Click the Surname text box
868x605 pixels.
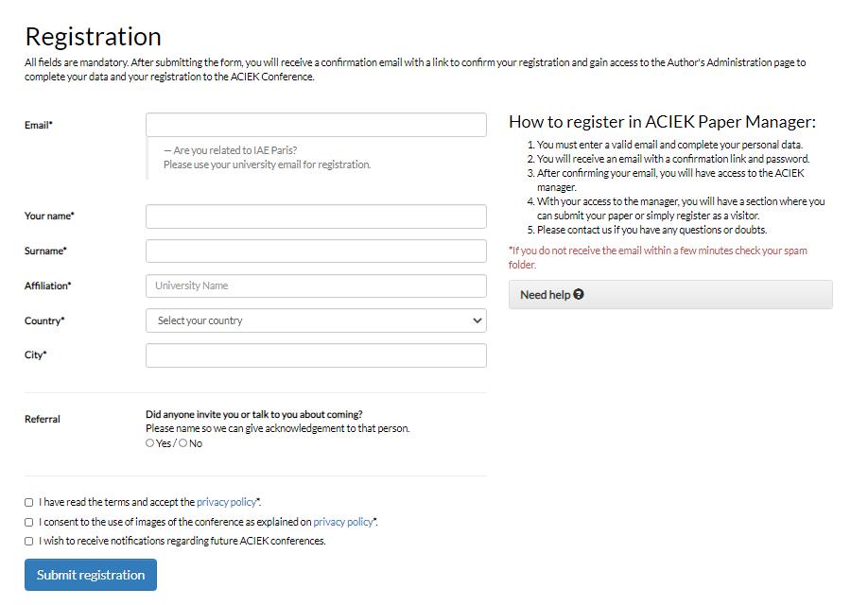click(x=316, y=251)
